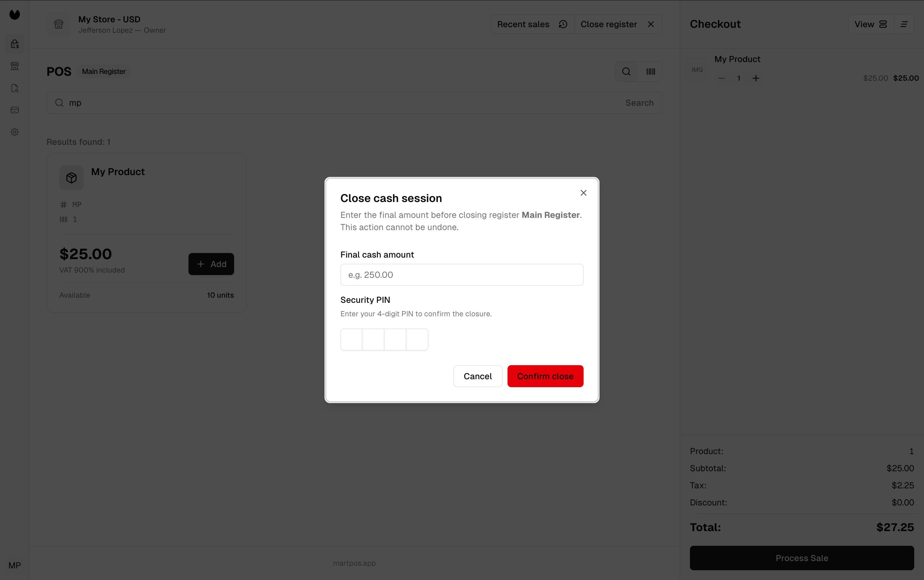The height and width of the screenshot is (580, 924).
Task: Open Settings with the gear icon
Action: [x=15, y=132]
